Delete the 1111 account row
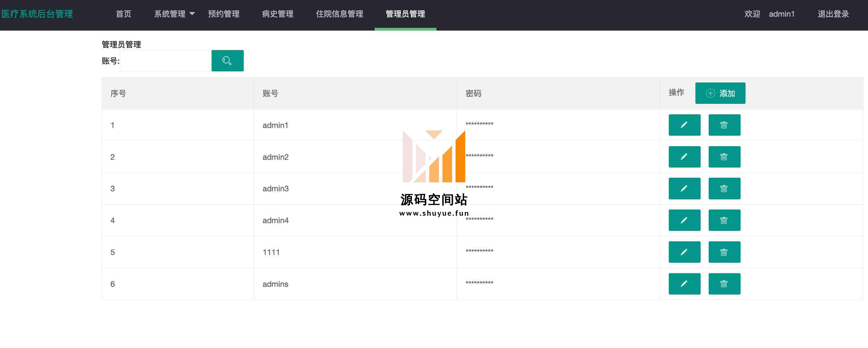This screenshot has height=348, width=868. (724, 252)
